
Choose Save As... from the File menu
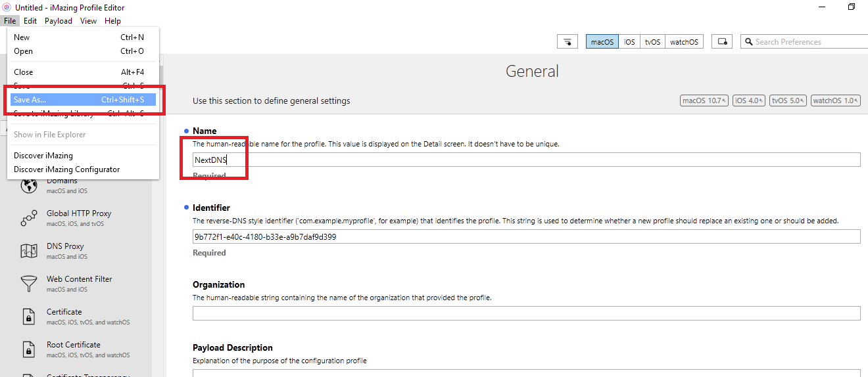[83, 100]
